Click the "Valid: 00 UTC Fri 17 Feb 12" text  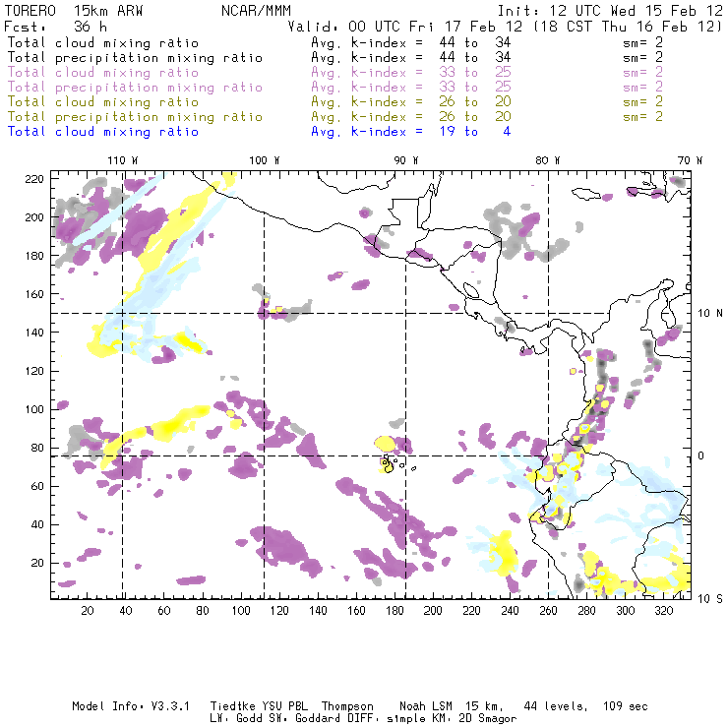(x=405, y=27)
